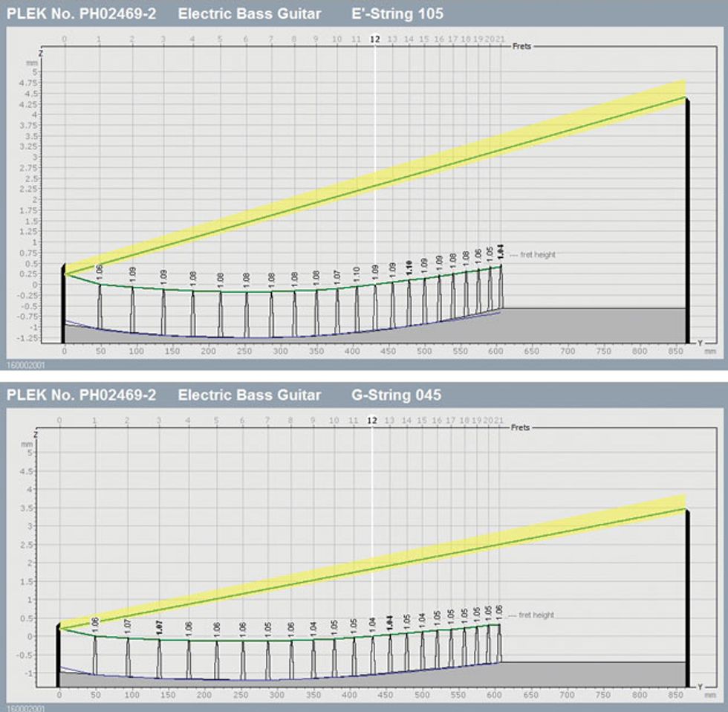
Task: Click the bold 1.10 fret height value in the top chart
Action: point(409,268)
